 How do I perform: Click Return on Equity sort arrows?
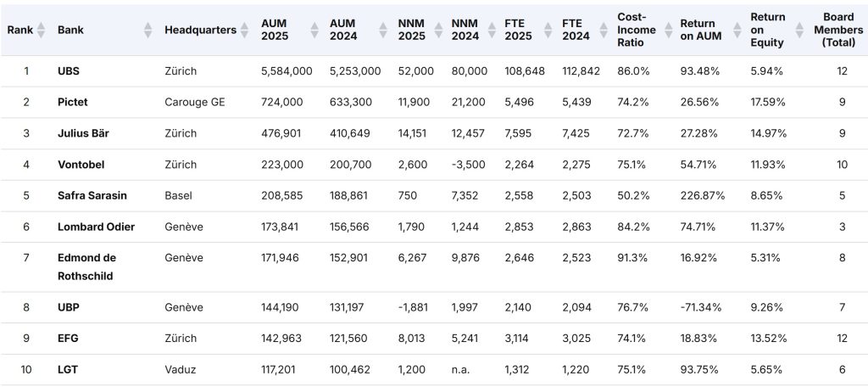(799, 30)
